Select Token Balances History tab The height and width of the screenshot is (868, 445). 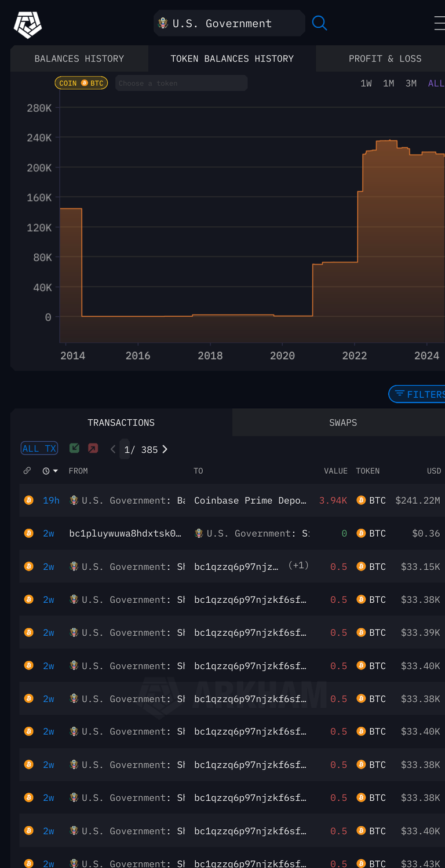click(x=232, y=58)
